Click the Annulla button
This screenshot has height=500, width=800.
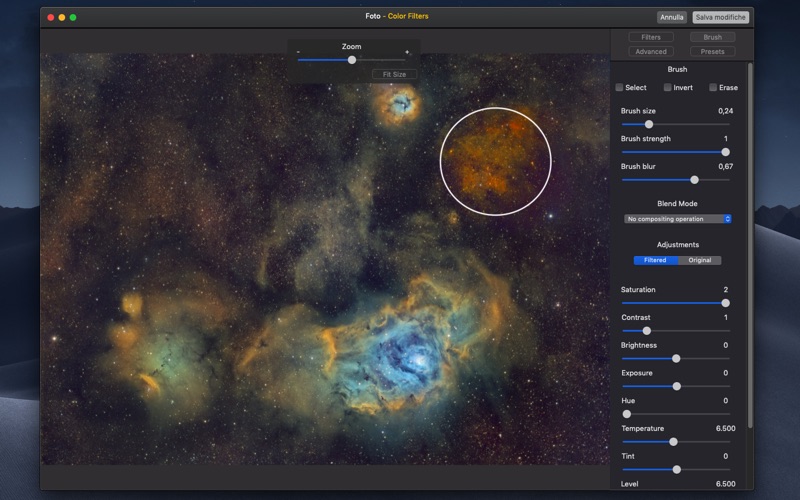click(x=671, y=17)
